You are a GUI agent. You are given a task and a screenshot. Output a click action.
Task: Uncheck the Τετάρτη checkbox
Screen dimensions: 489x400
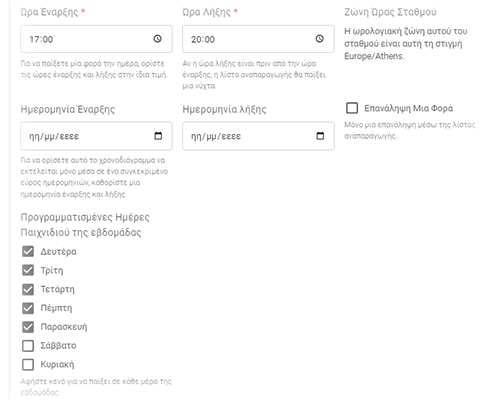pos(28,289)
